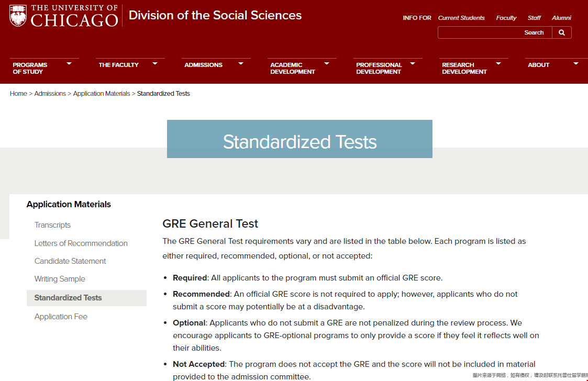This screenshot has height=381, width=588.
Task: Open the About menu
Action: [538, 65]
